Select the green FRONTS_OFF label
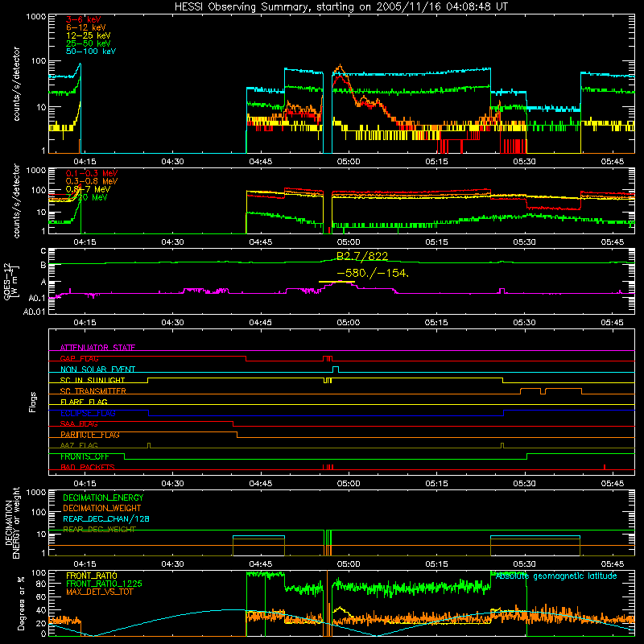This screenshot has height=644, width=644. [x=85, y=456]
